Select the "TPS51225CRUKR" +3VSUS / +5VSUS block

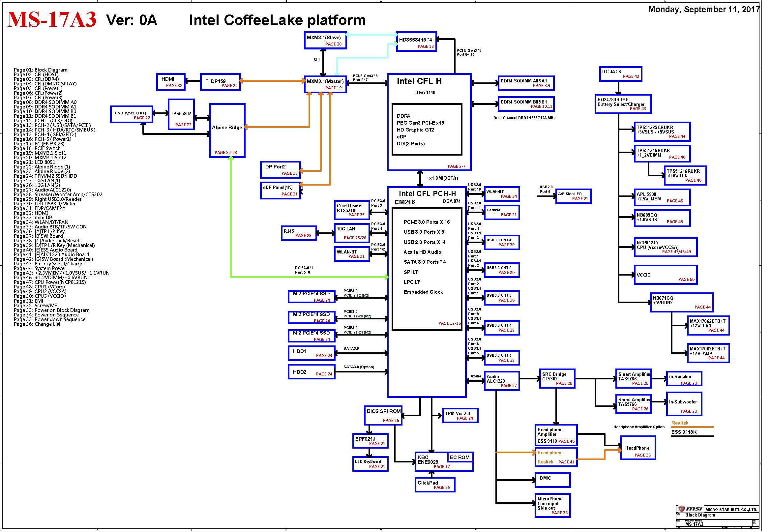pyautogui.click(x=662, y=132)
